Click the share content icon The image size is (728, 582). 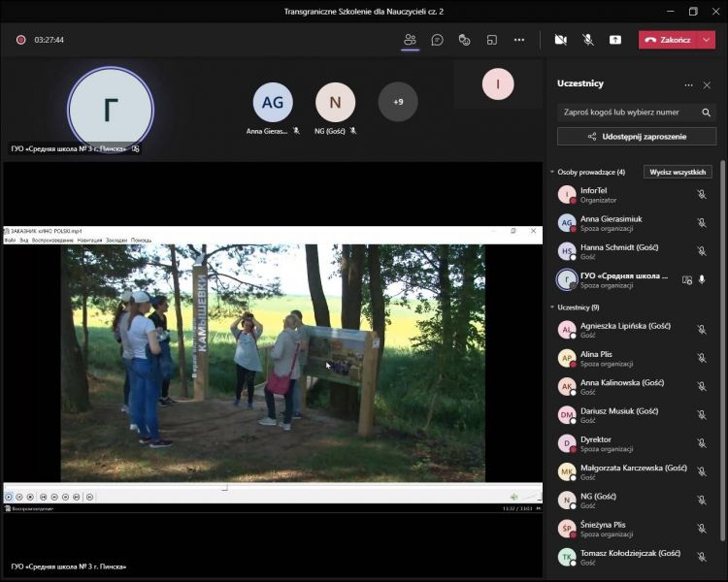(x=614, y=40)
